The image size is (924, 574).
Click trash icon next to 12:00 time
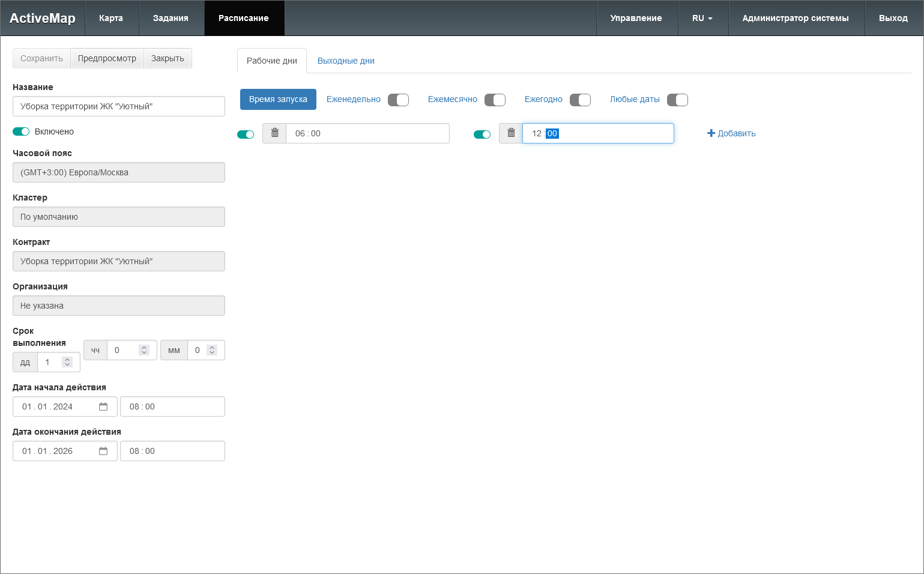tap(511, 133)
